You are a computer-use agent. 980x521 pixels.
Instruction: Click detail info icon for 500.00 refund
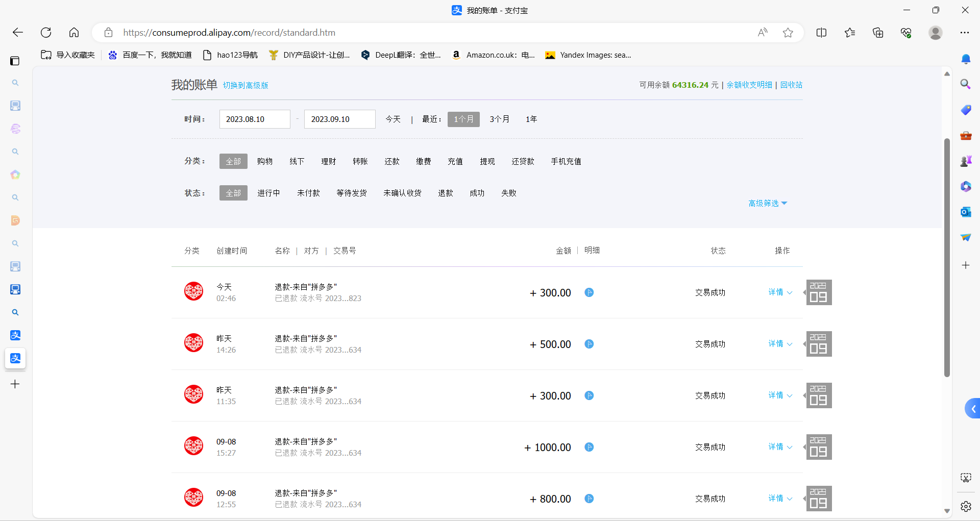[589, 344]
